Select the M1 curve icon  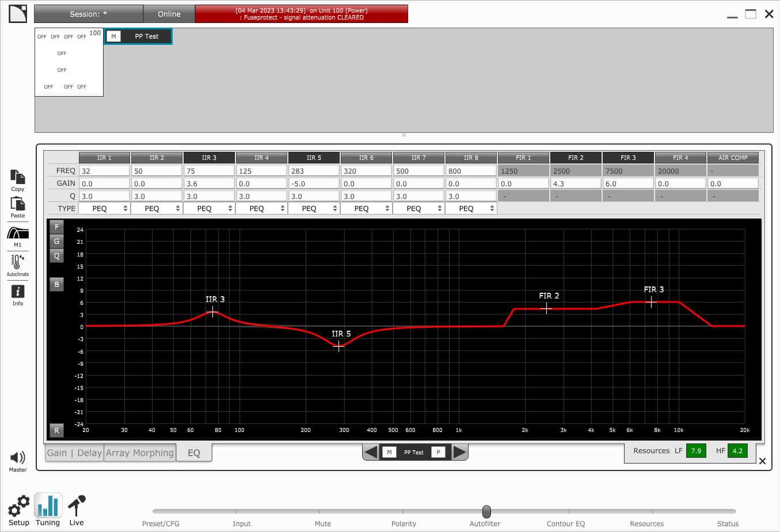[x=18, y=234]
